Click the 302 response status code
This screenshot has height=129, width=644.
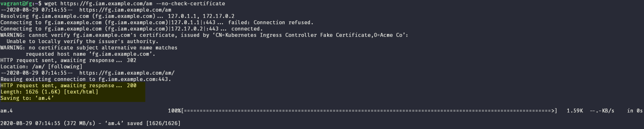131,60
